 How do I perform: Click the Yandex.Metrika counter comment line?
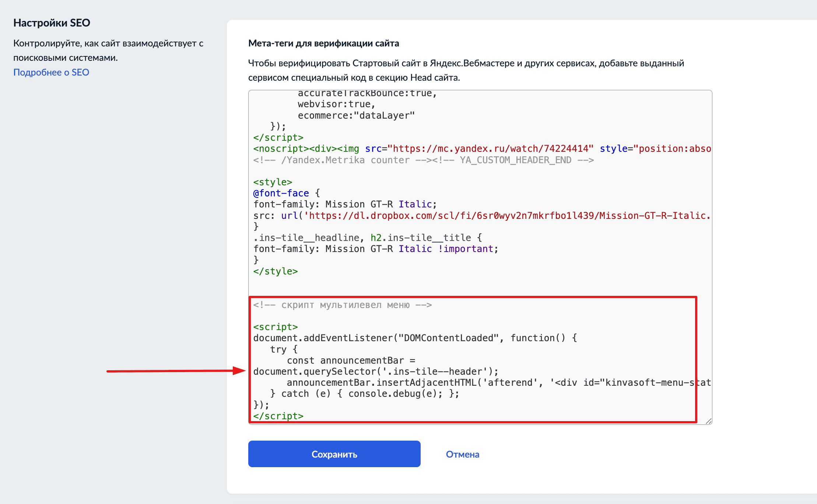point(423,160)
